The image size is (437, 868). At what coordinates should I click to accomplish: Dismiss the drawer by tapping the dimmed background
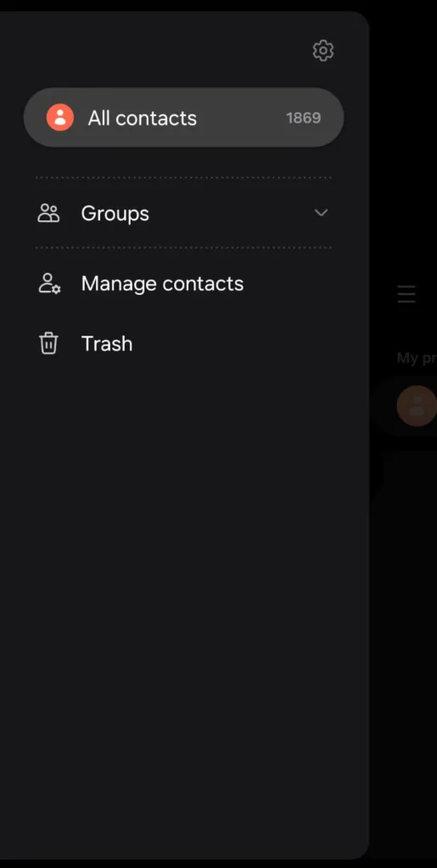tap(403, 609)
